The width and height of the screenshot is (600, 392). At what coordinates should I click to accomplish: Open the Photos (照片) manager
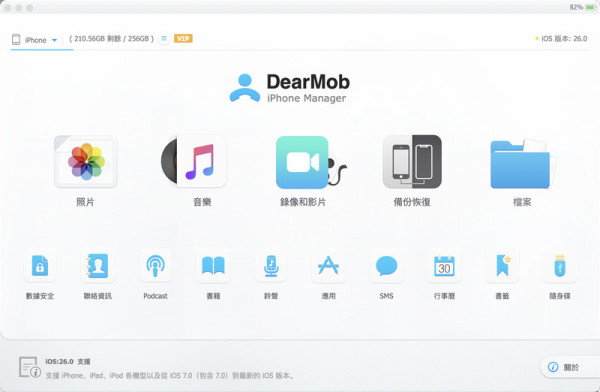click(86, 162)
